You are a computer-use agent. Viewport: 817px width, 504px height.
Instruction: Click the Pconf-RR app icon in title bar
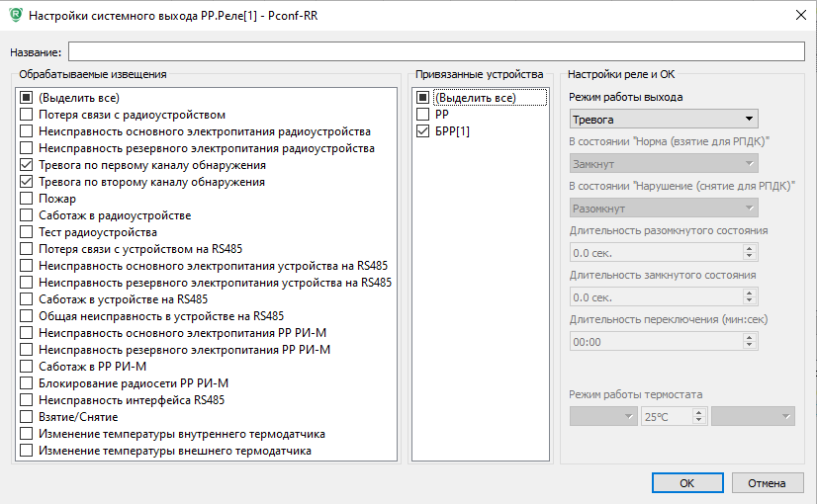click(x=14, y=14)
